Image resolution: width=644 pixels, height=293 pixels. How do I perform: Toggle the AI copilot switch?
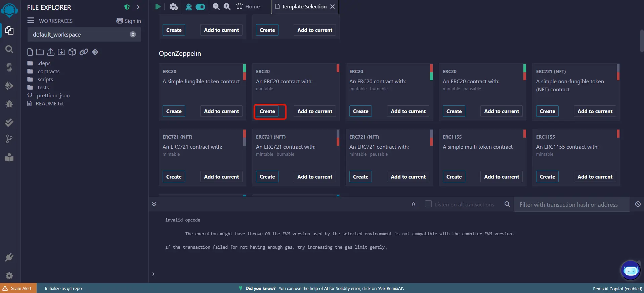pyautogui.click(x=201, y=7)
